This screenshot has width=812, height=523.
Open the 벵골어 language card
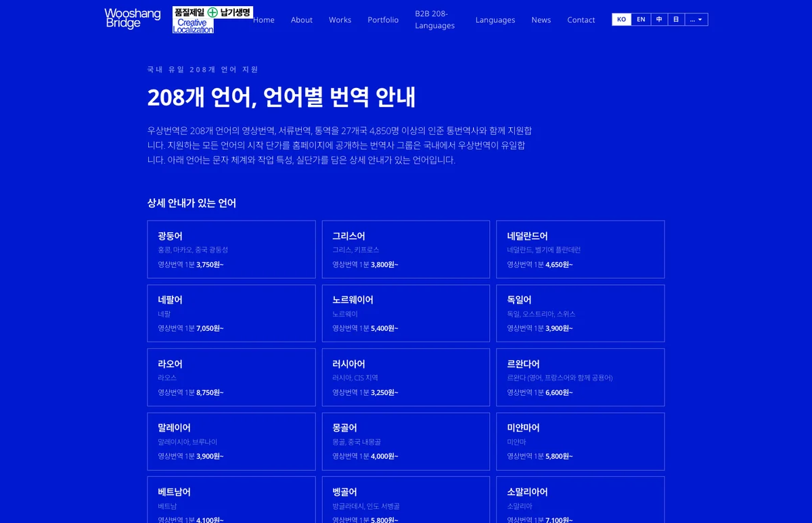click(x=406, y=500)
